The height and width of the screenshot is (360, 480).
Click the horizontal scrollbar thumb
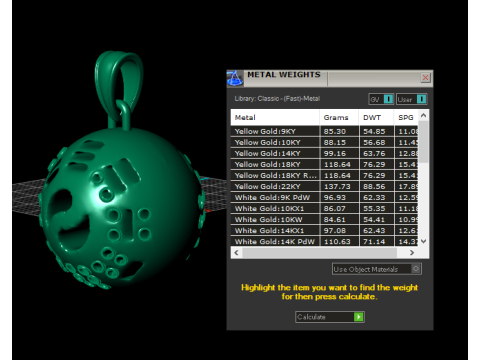tap(320, 252)
